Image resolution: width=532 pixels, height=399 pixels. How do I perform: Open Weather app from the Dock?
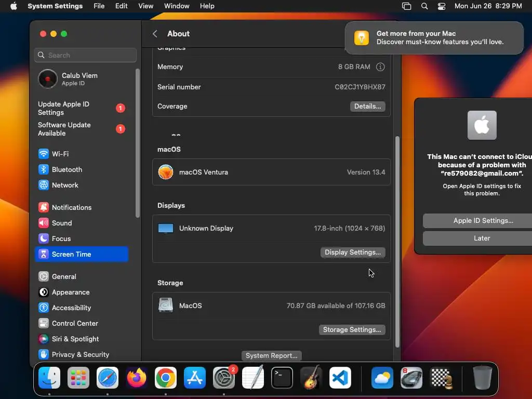point(382,378)
